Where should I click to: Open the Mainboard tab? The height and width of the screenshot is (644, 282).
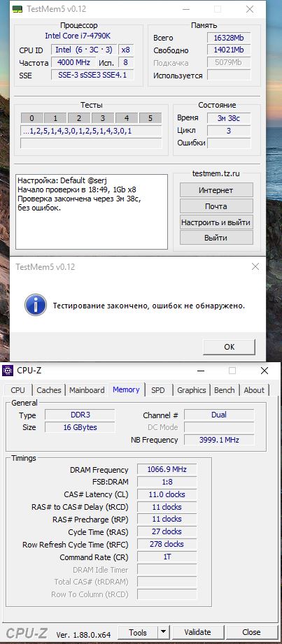(x=87, y=389)
